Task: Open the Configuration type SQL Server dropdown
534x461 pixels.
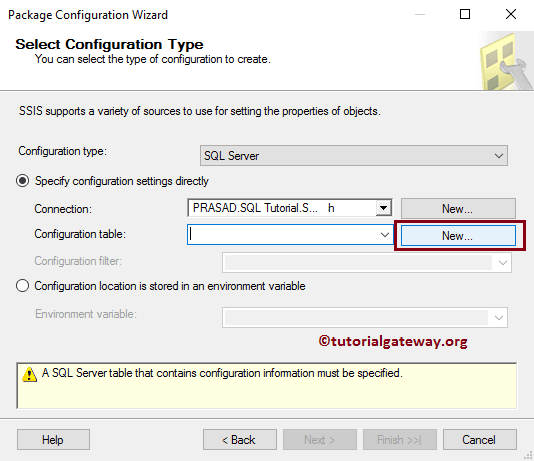Action: 354,156
